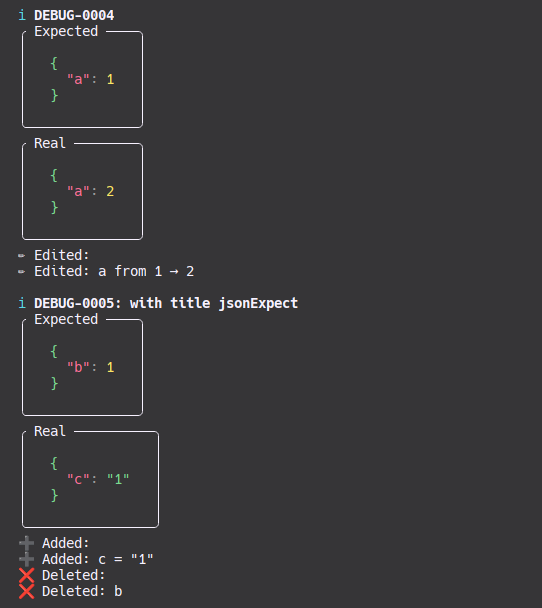The width and height of the screenshot is (542, 608).
Task: Click the info icon beside DEBUG-0005
Action: [x=22, y=303]
